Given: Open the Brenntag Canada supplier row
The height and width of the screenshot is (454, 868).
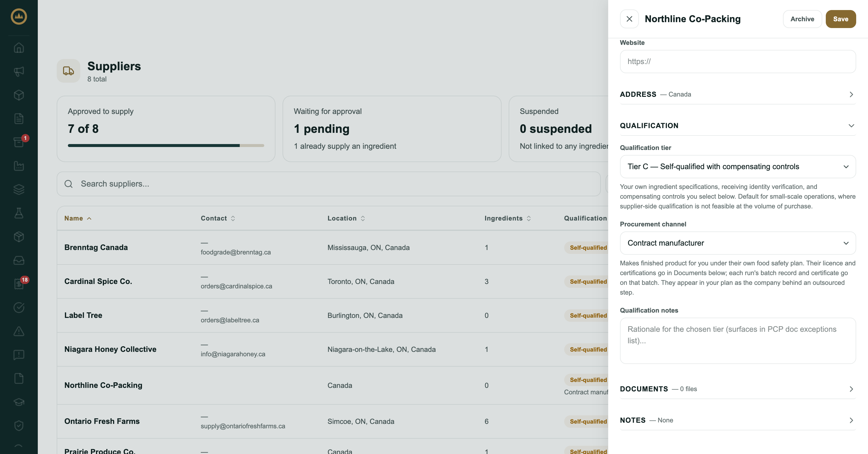Looking at the screenshot, I should pyautogui.click(x=332, y=248).
